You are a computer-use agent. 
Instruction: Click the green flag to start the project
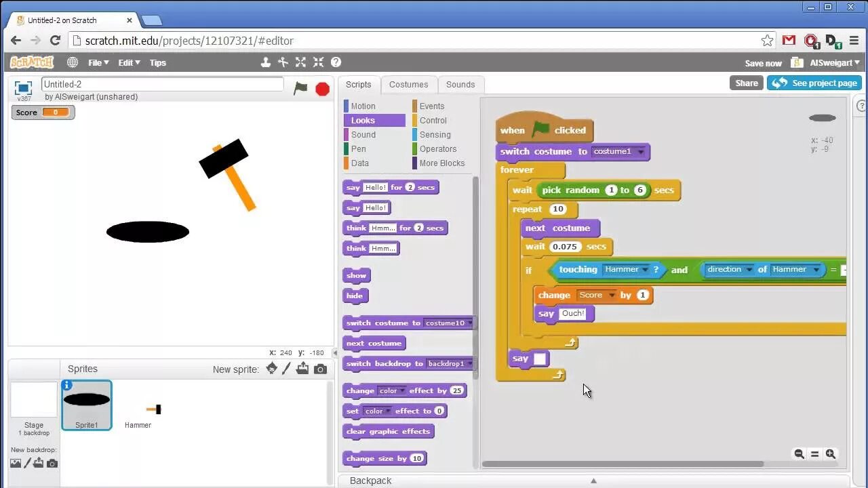(x=300, y=88)
